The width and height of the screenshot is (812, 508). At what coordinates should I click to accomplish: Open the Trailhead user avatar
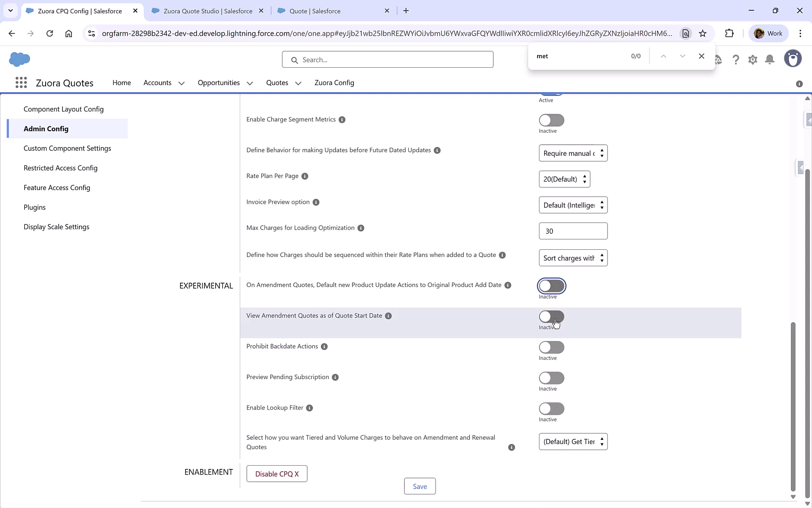coord(793,58)
